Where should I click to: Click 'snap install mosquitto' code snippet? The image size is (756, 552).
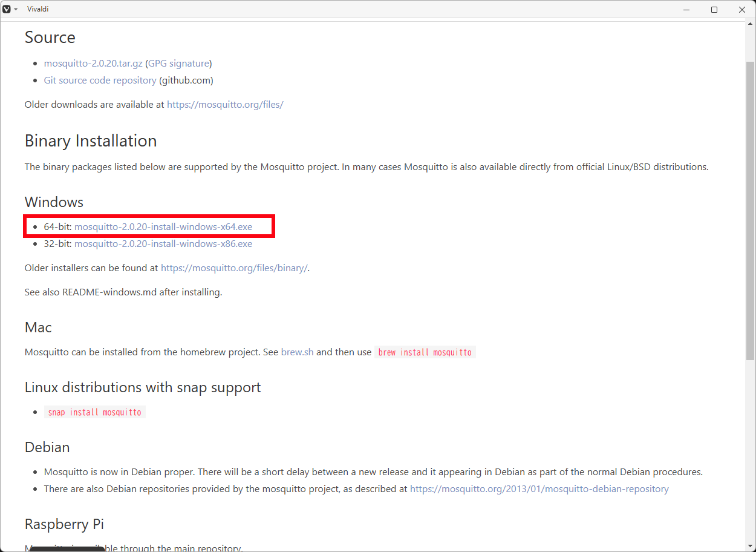94,412
